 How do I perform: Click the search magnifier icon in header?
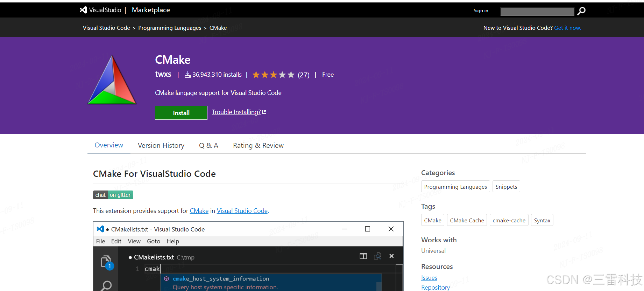[x=581, y=11]
